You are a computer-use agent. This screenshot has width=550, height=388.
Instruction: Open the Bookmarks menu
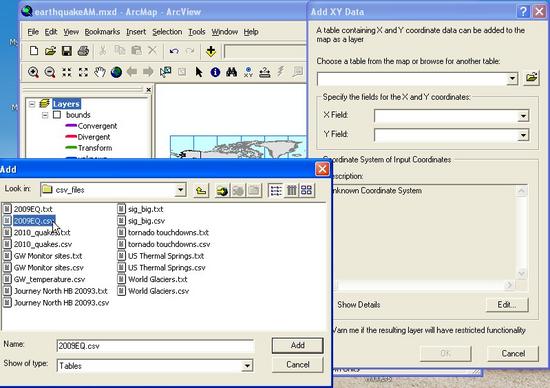click(102, 32)
